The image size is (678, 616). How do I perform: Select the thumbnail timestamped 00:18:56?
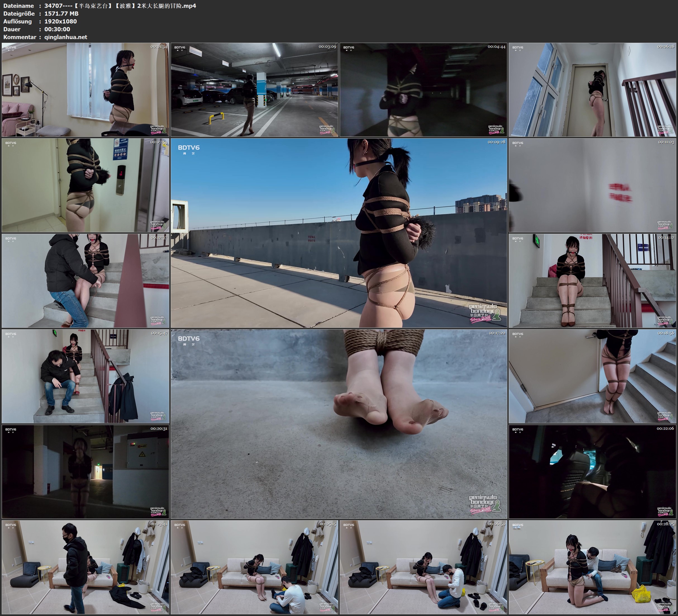click(593, 376)
